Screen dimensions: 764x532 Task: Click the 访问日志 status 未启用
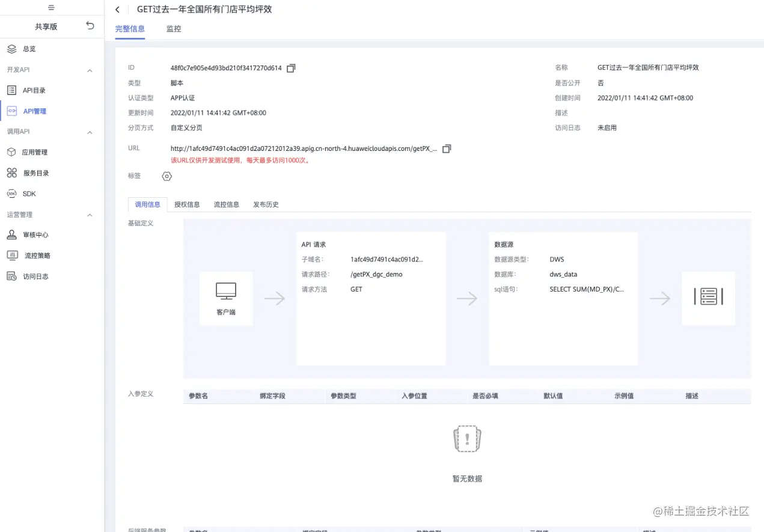pos(607,128)
